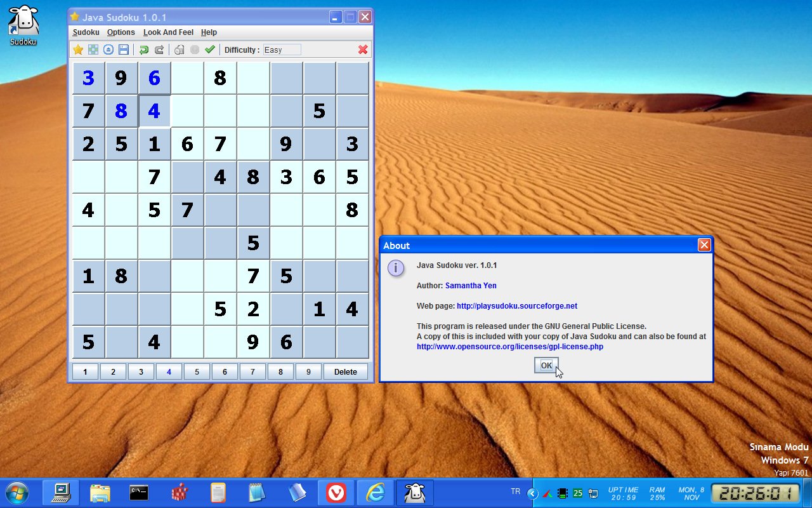Screen dimensions: 812x508
Task: Open the Help menu
Action: pyautogui.click(x=209, y=32)
